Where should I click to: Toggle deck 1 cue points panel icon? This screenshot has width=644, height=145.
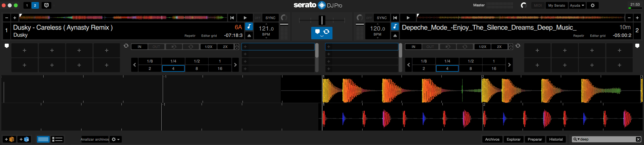click(x=6, y=46)
